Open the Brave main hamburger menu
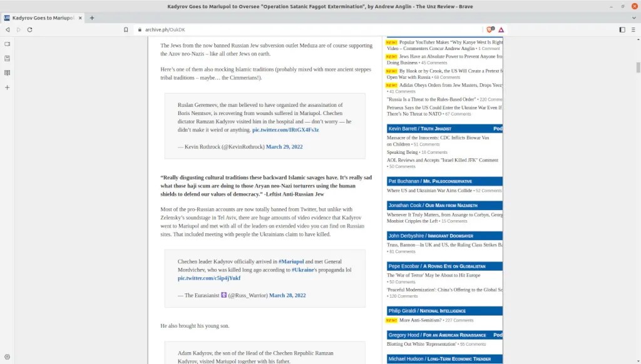 tap(633, 29)
